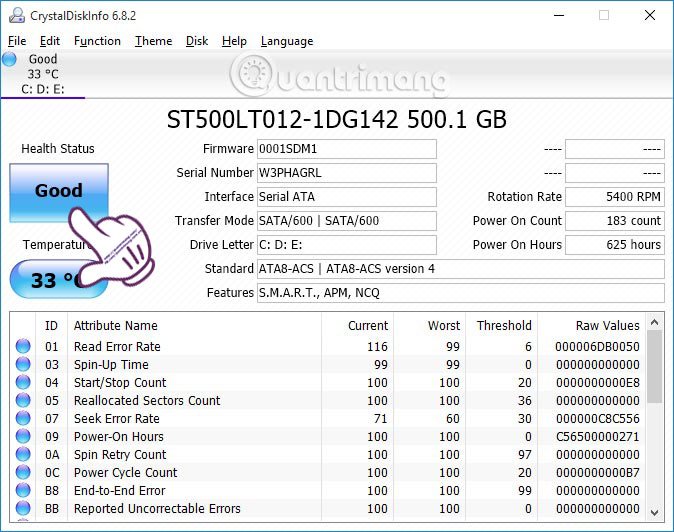Click the 33 °C temperature button
674x532 pixels.
pos(59,279)
